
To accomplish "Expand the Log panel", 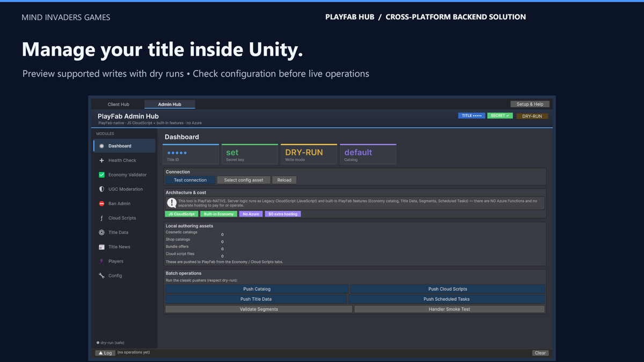I will [105, 353].
